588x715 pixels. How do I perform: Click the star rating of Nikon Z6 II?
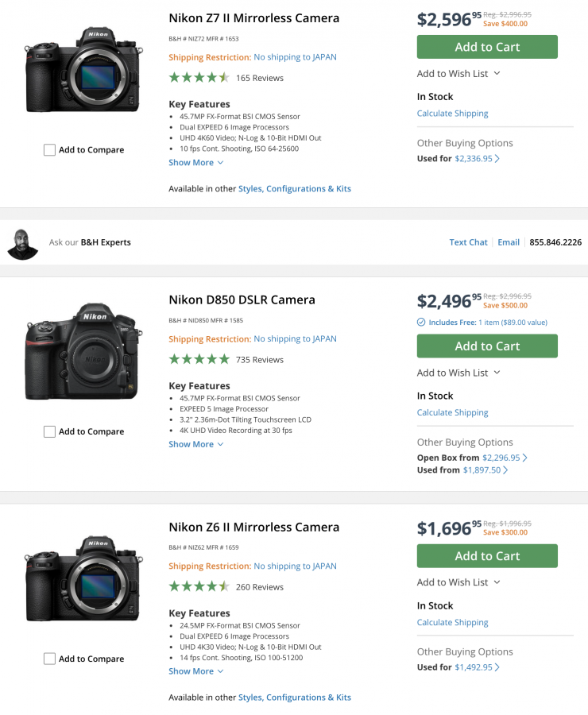tap(199, 587)
